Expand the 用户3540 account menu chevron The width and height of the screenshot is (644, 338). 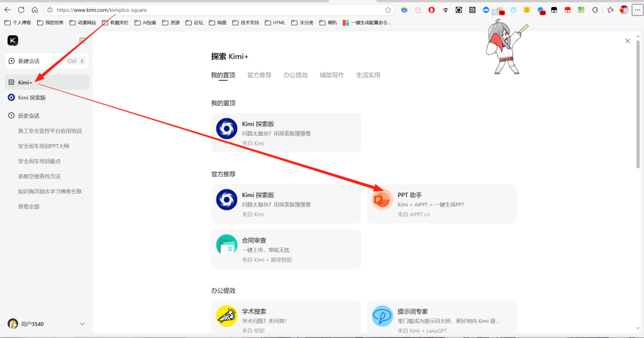click(82, 324)
